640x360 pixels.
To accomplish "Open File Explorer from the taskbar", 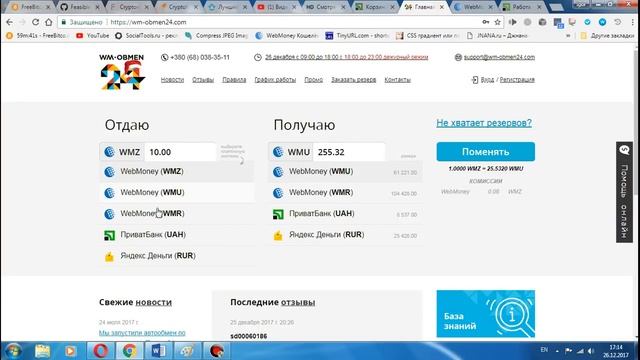I will [42, 351].
